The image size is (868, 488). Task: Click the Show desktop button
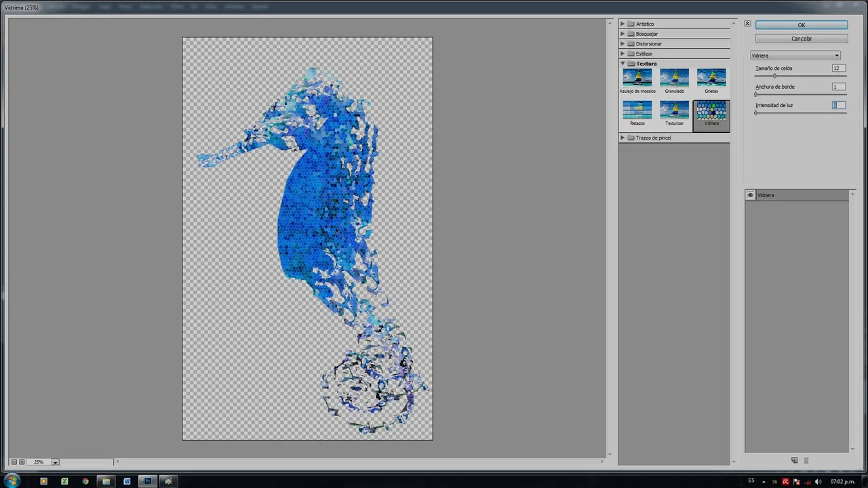coord(864,481)
